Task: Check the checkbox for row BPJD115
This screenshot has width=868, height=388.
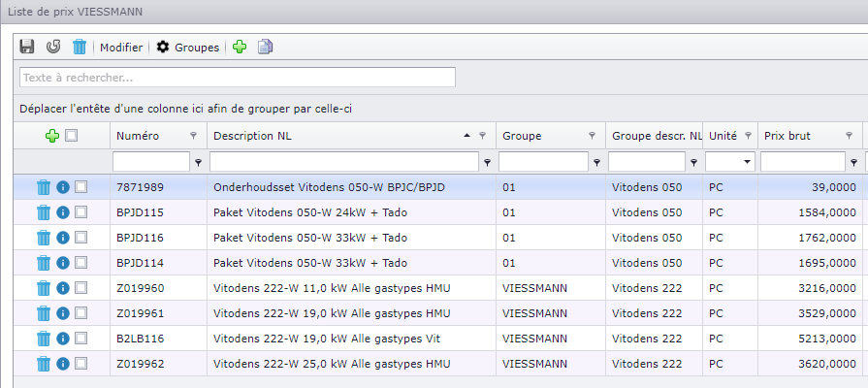Action: point(80,212)
